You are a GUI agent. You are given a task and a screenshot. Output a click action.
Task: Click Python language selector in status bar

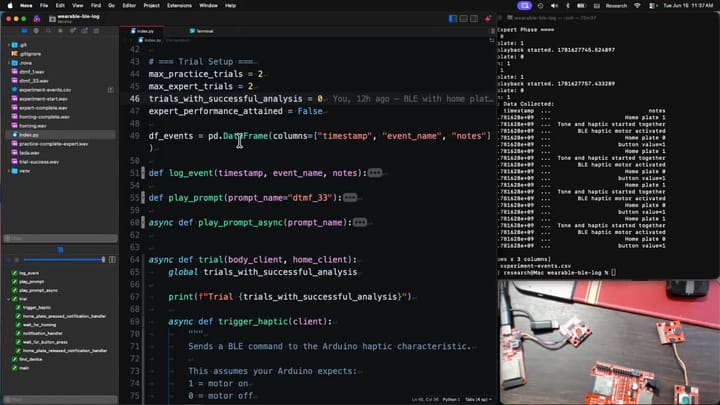(x=451, y=399)
